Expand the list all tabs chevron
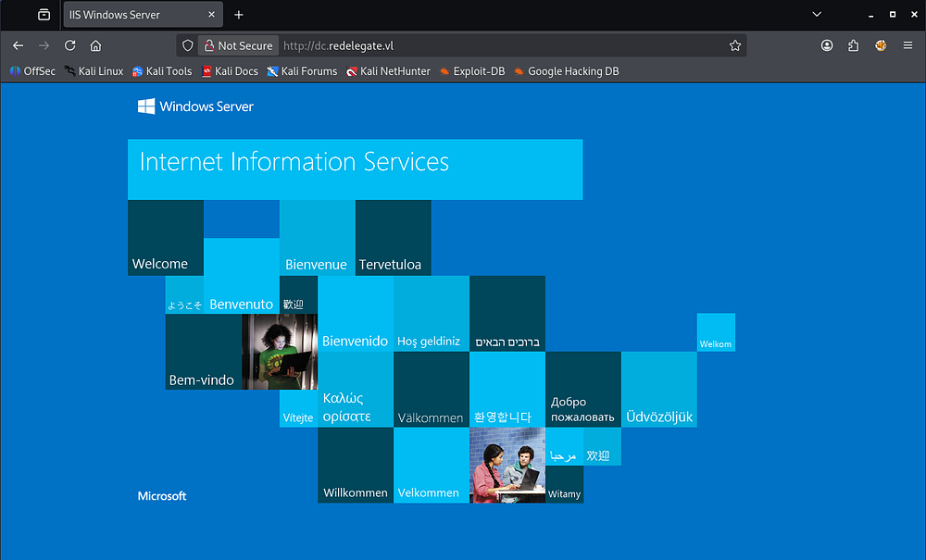926x560 pixels. [817, 15]
